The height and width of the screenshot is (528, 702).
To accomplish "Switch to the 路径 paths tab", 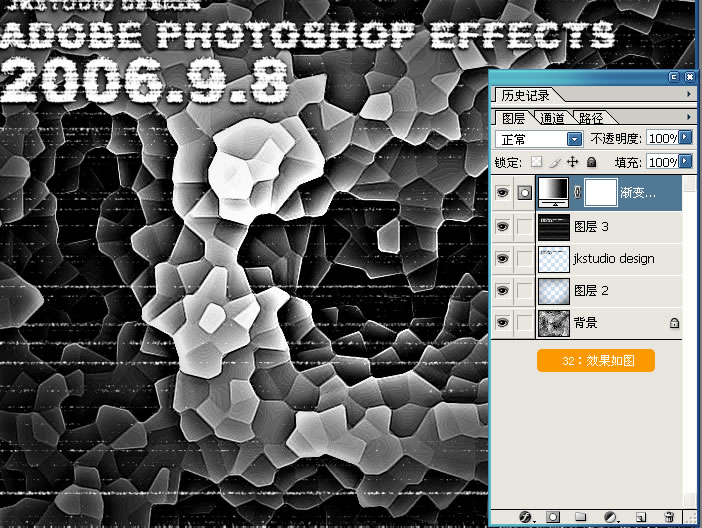I will 591,118.
